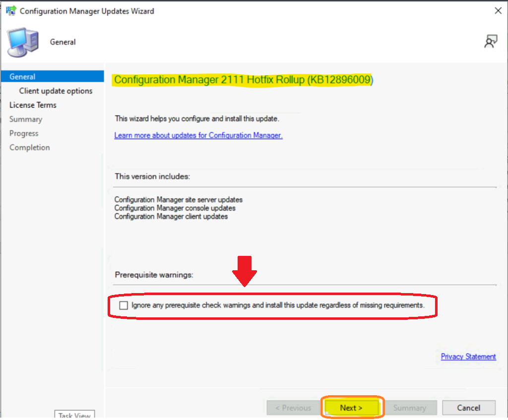Click the computer icon in the wizard header
Viewport: 508px width, 420px height.
click(x=23, y=42)
